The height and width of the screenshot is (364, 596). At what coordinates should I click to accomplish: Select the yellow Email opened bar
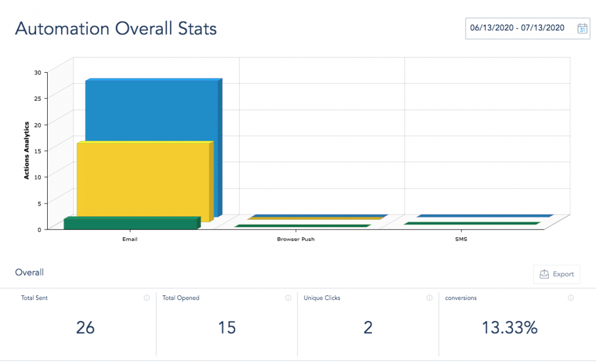pos(144,181)
